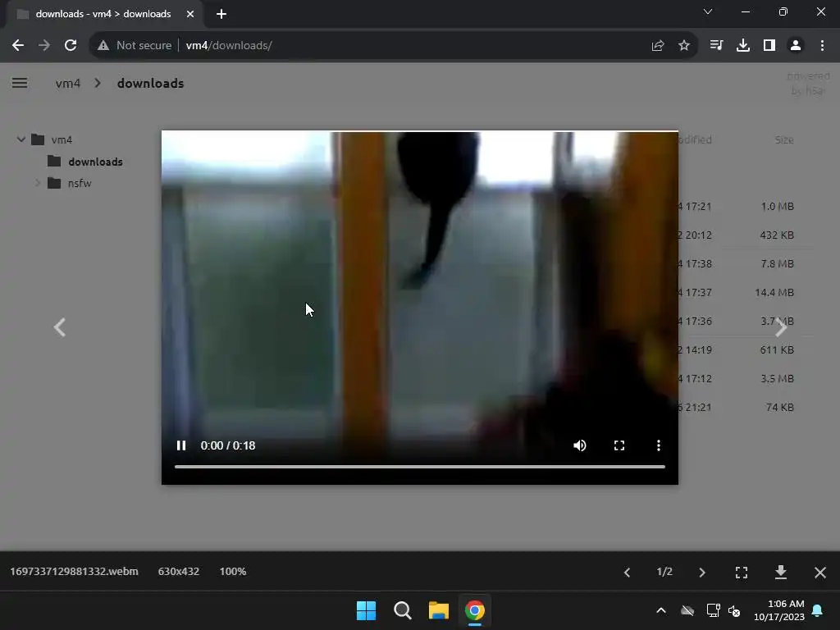The image size is (840, 630).
Task: Click the 74 KB size cell
Action: click(780, 407)
